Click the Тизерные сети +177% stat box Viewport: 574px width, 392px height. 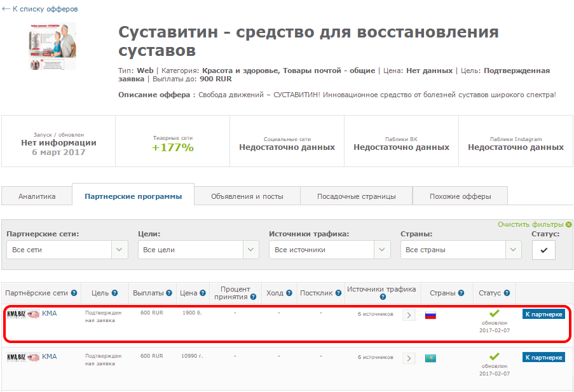(172, 141)
